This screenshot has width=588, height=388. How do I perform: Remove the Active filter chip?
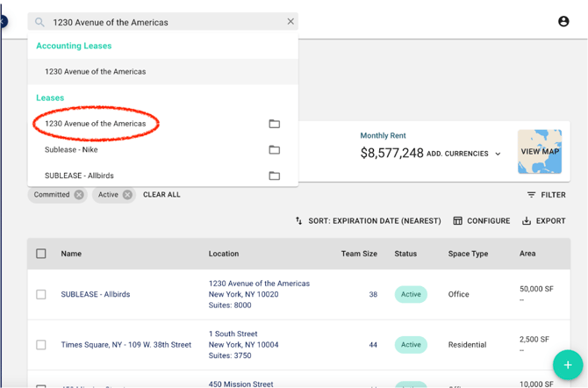127,195
